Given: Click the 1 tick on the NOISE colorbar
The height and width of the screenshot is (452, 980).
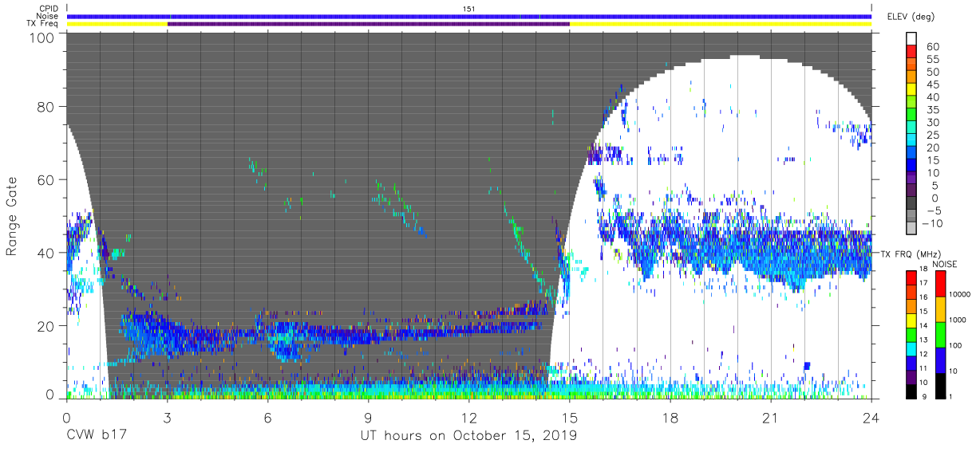Looking at the screenshot, I should point(950,396).
